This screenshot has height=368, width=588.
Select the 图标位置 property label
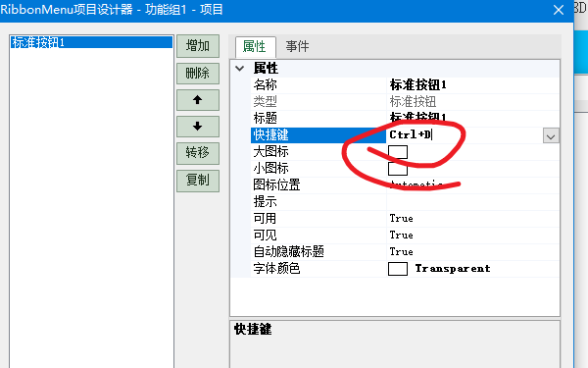point(276,185)
